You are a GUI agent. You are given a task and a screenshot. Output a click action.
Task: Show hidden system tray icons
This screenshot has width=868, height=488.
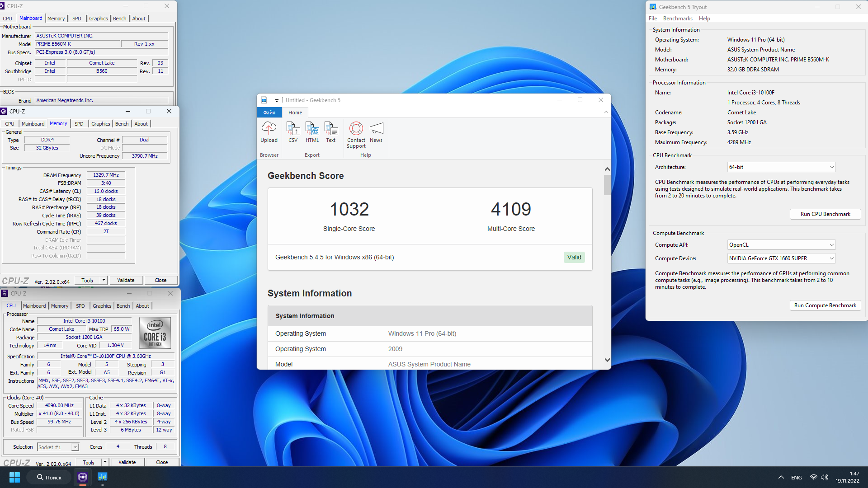pyautogui.click(x=781, y=477)
